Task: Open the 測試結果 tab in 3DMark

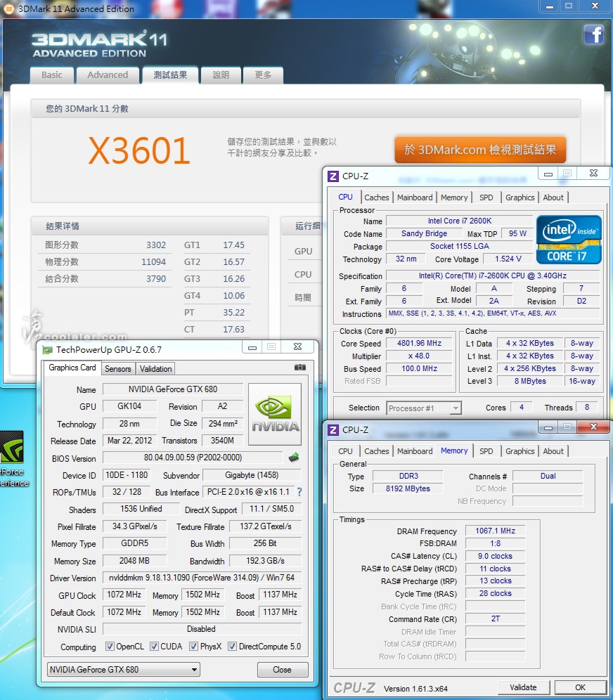Action: (170, 75)
